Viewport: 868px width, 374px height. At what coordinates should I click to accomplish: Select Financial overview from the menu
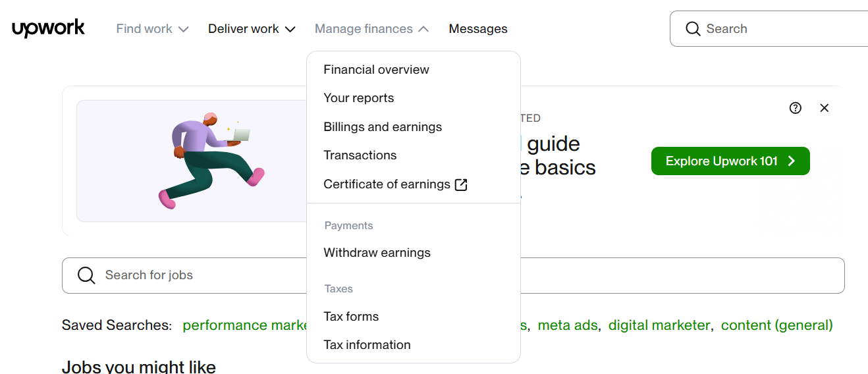click(376, 70)
